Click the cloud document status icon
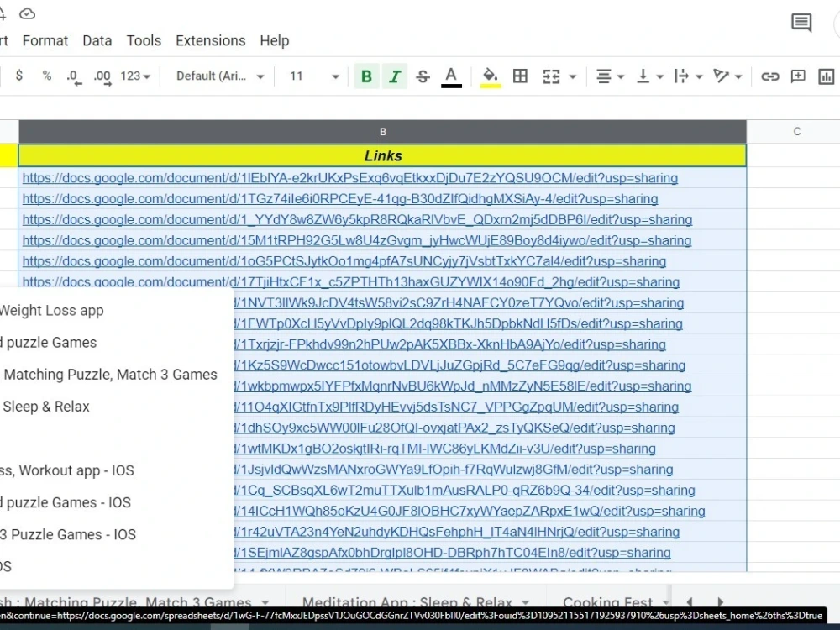840x630 pixels. 28,13
